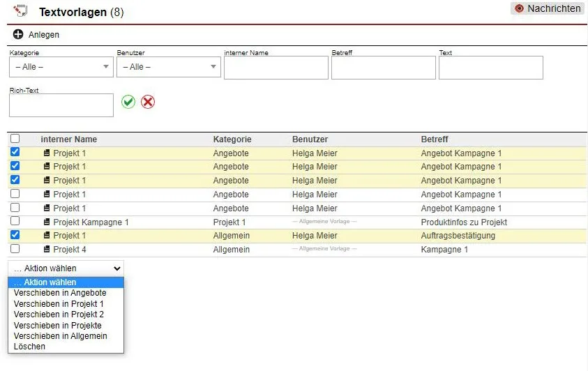Screen dimensions: 588x371
Task: Click the template icon beside Projekt 4
Action: (47, 250)
